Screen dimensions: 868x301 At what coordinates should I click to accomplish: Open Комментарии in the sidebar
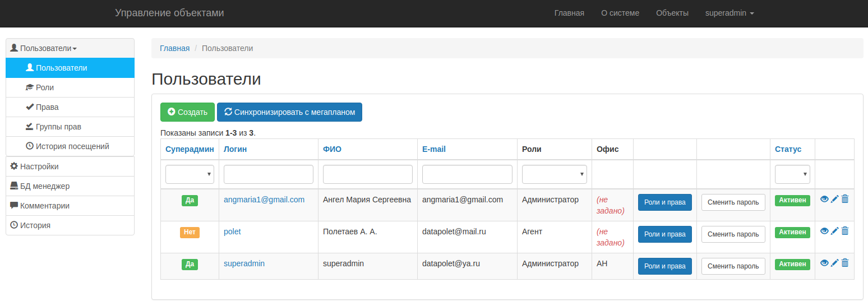pyautogui.click(x=44, y=206)
